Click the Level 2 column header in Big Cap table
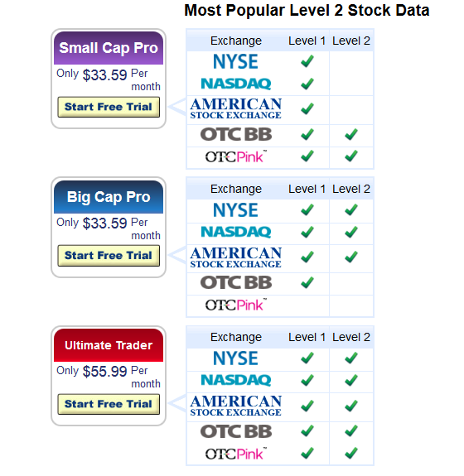Image resolution: width=464 pixels, height=476 pixels. [351, 189]
